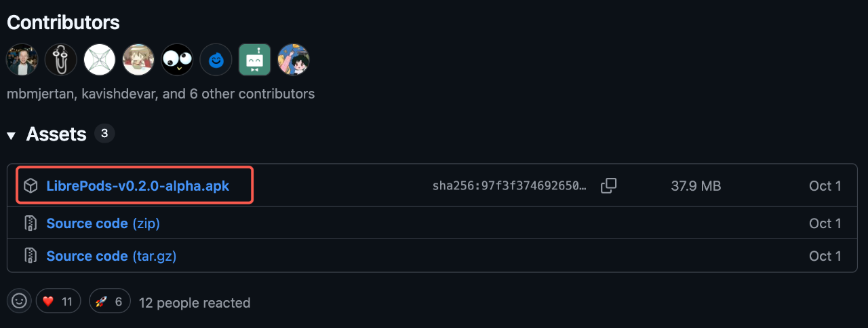Toggle the heart reaction with 11 votes
Viewport: 868px width, 328px height.
click(58, 302)
